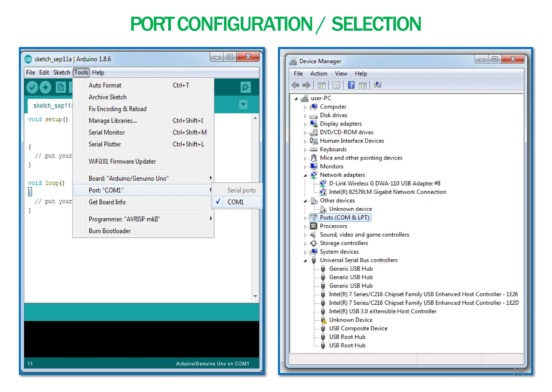The width and height of the screenshot is (552, 392).
Task: Click editor scrollbar up arrow
Action: coord(255,118)
